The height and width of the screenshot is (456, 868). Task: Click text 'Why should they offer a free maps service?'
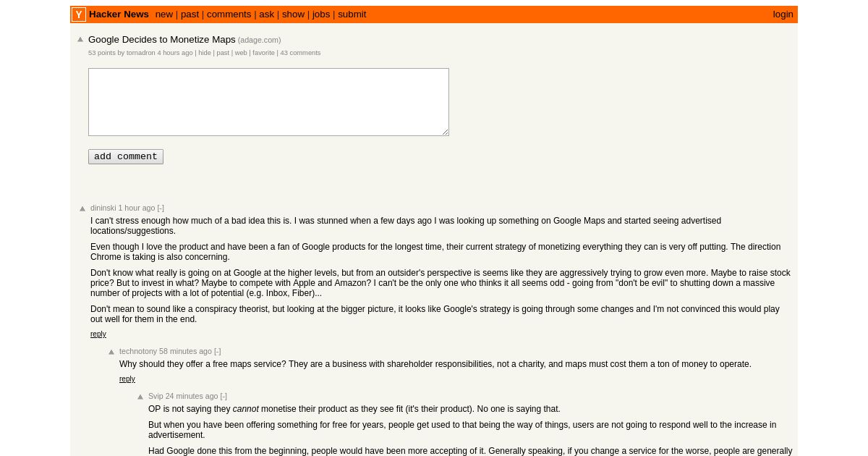tap(203, 364)
